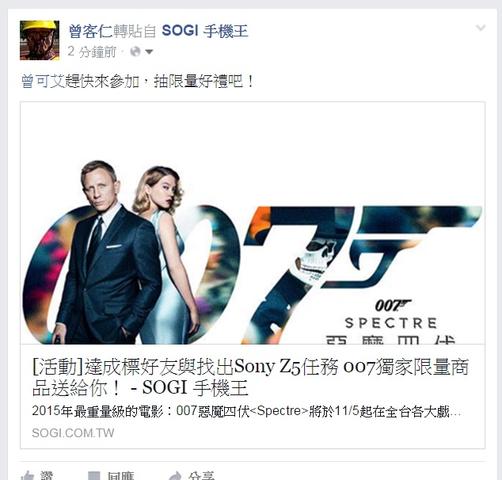The height and width of the screenshot is (480, 502).
Task: Click the small 007 SPECTRE logo in image
Action: coord(391,314)
